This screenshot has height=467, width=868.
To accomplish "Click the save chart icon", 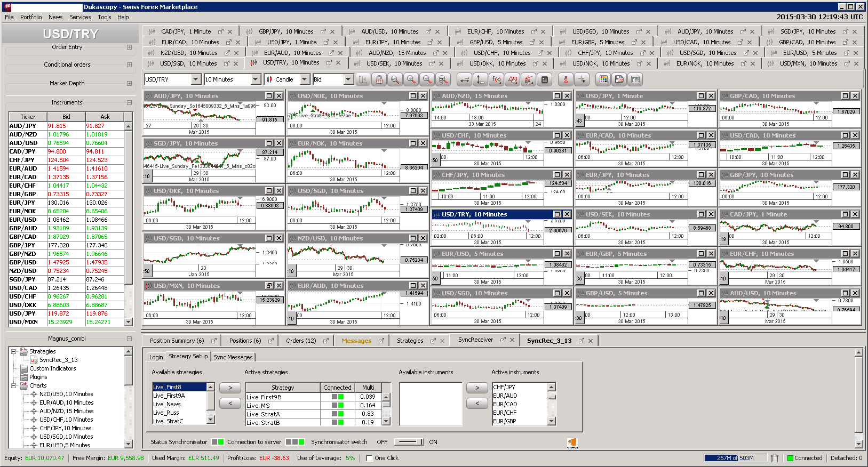I will pos(619,79).
